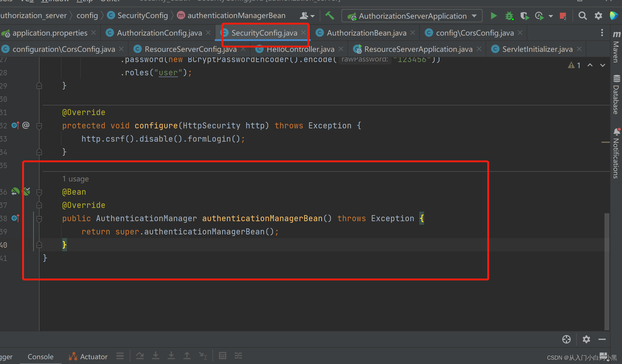
Task: Click Step Over debugger icon
Action: point(140,356)
